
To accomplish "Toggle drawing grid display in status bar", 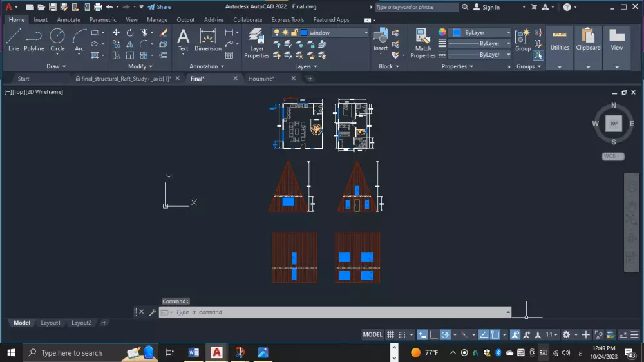I will pyautogui.click(x=391, y=334).
